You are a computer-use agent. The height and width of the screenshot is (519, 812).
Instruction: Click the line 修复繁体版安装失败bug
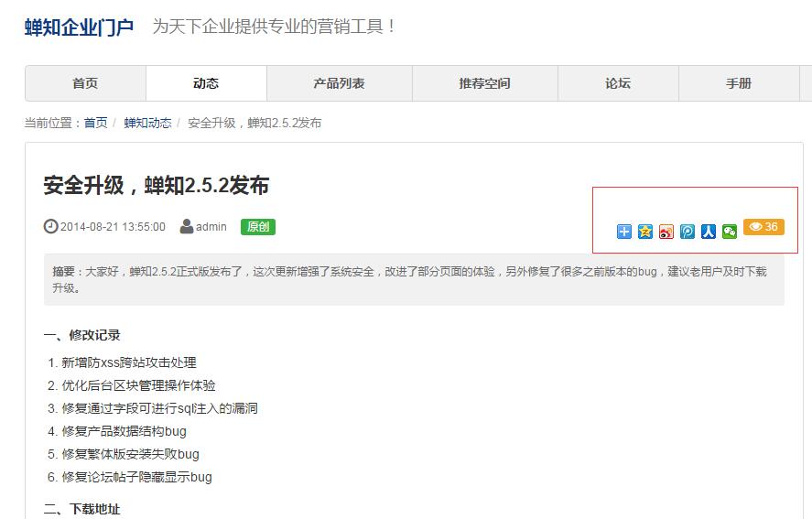pyautogui.click(x=131, y=454)
